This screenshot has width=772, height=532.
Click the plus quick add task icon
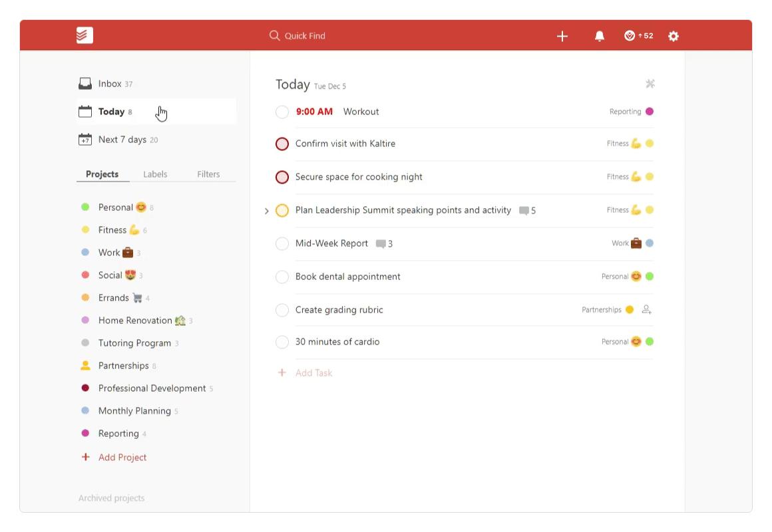(x=562, y=36)
